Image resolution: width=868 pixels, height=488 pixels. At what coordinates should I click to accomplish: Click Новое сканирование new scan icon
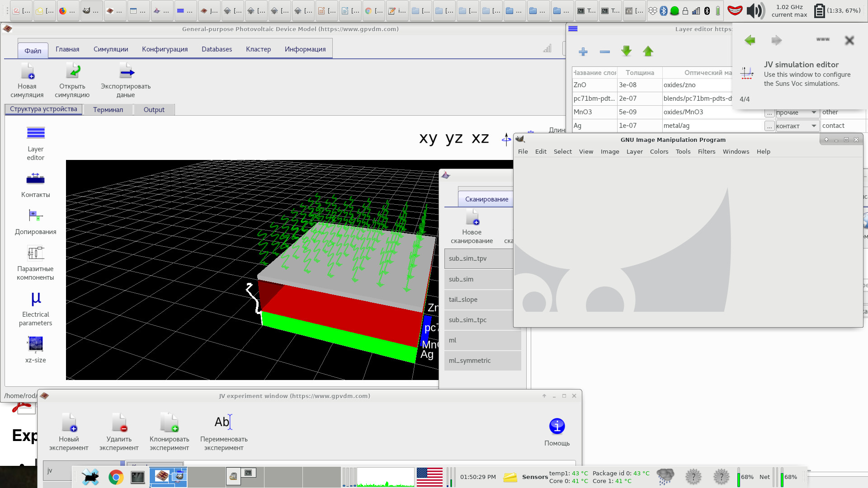472,217
